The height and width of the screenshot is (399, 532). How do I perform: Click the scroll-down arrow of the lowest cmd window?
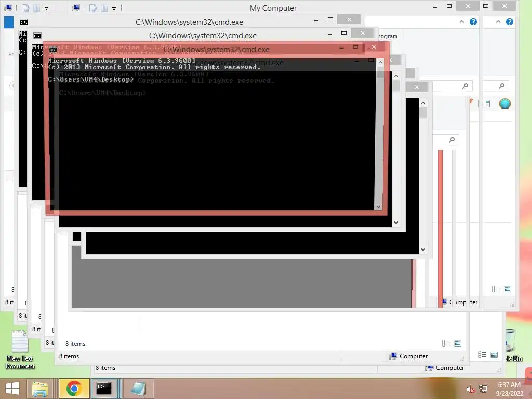point(423,250)
